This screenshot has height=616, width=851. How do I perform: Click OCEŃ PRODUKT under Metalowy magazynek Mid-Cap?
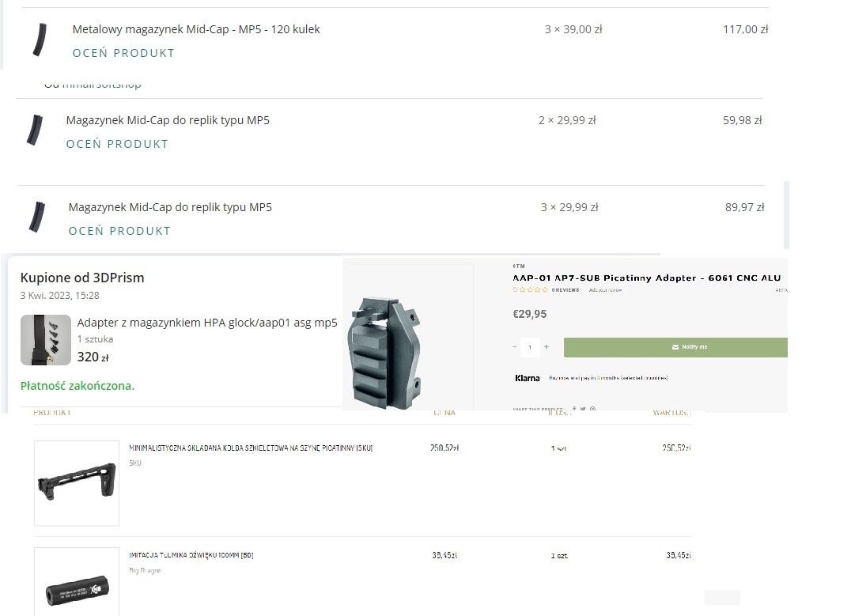click(123, 53)
